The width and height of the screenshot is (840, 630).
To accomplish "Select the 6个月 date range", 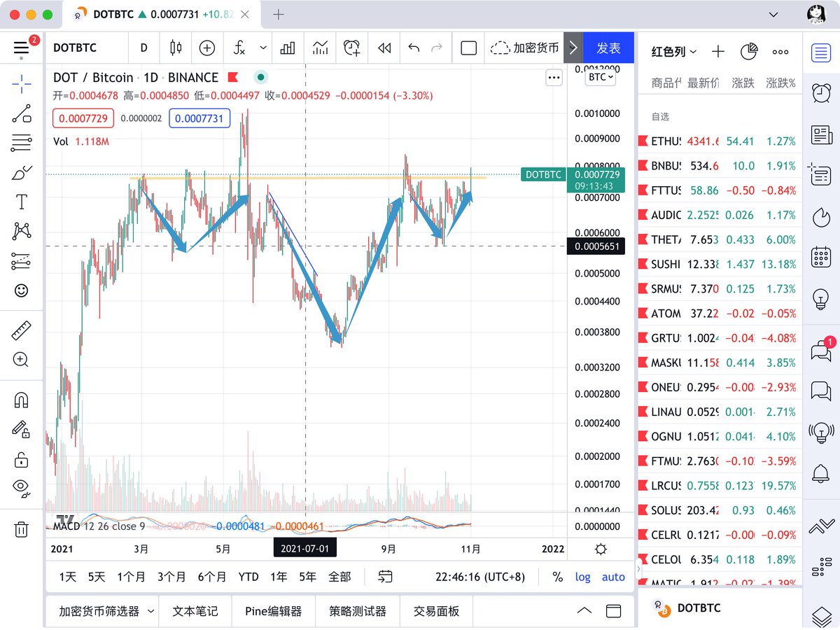I will [x=212, y=577].
